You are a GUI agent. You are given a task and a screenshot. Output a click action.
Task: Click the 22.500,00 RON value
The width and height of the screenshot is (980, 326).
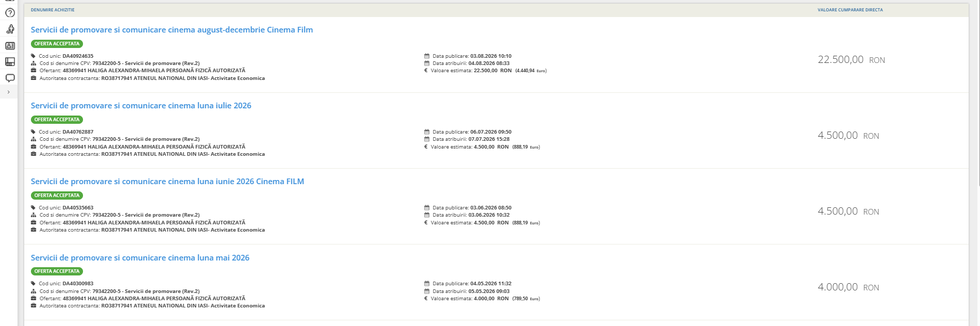851,60
